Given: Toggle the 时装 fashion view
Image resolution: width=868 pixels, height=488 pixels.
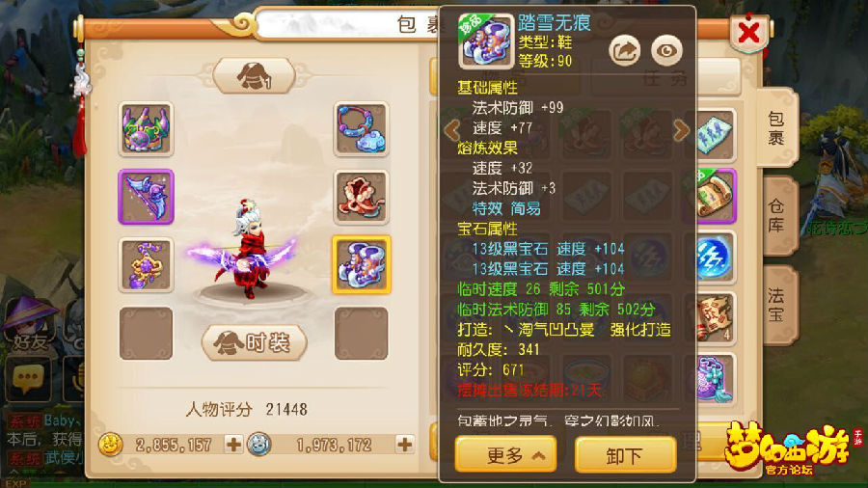Looking at the screenshot, I should (254, 343).
